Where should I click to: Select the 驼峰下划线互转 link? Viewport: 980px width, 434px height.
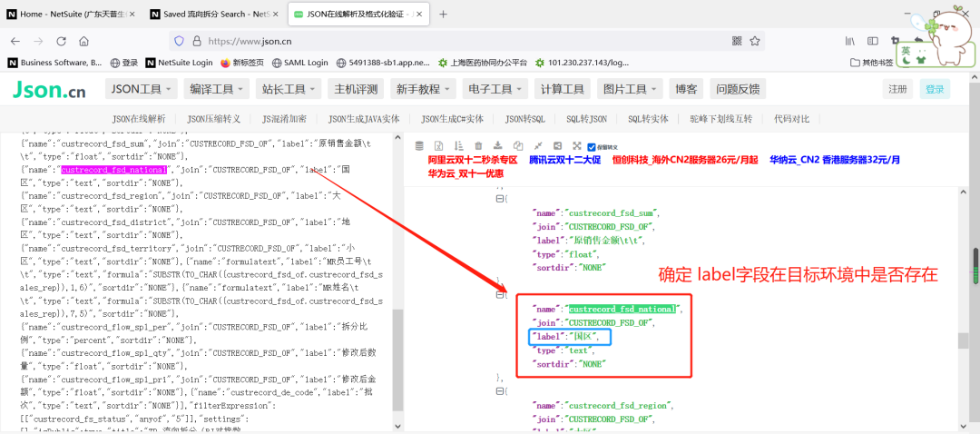pos(720,119)
